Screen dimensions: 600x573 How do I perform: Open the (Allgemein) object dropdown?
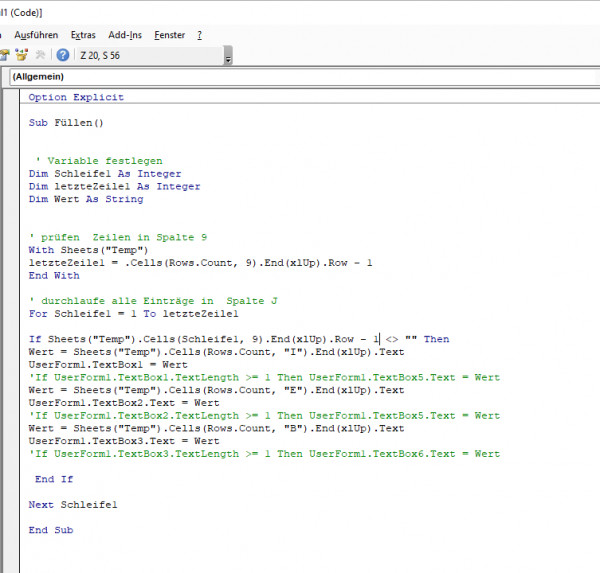click(304, 77)
